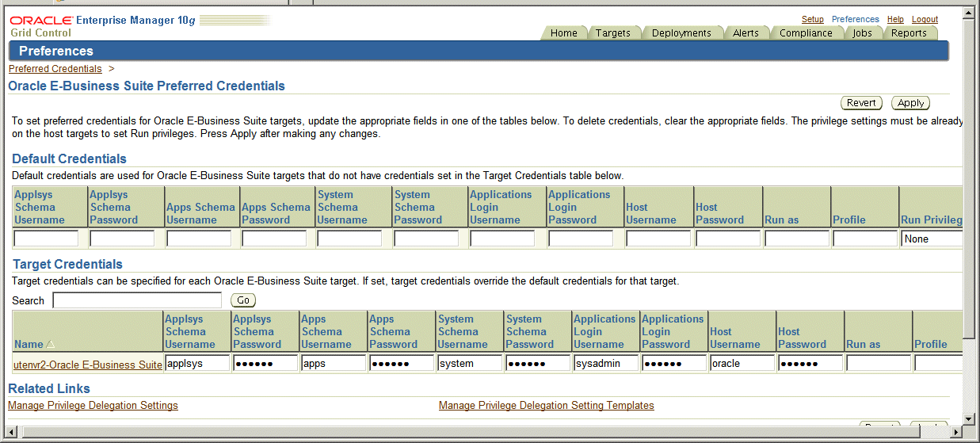
Task: Click the target field containing applsys
Action: 197,364
